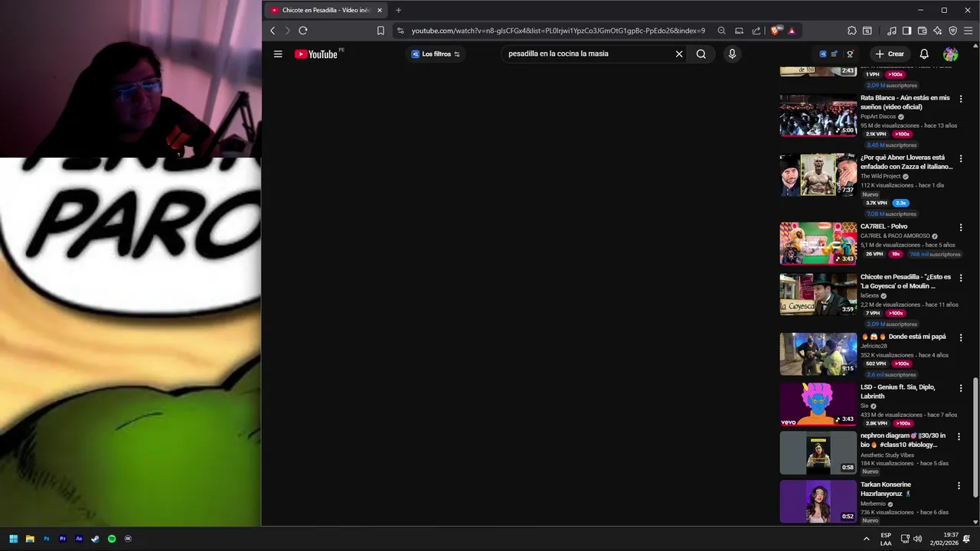Open Rata Blanca video thumbnail
This screenshot has height=551, width=980.
pyautogui.click(x=818, y=115)
